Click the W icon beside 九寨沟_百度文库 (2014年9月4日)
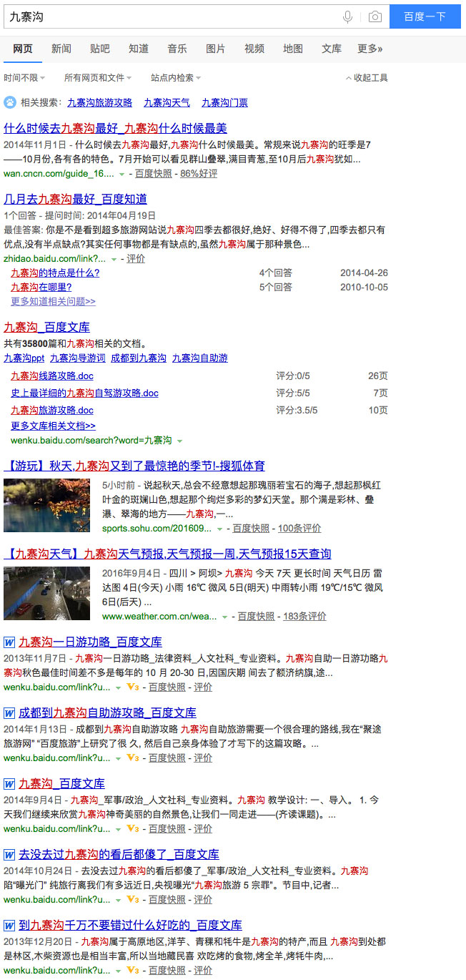 (x=9, y=783)
